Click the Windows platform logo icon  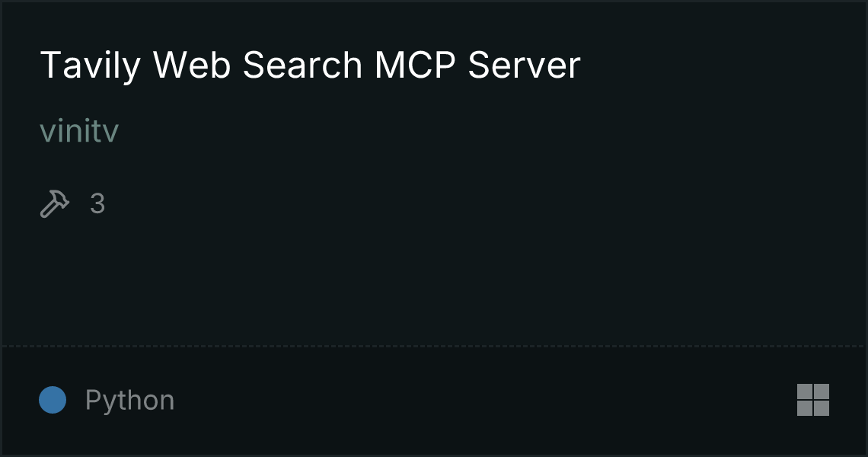pyautogui.click(x=812, y=399)
